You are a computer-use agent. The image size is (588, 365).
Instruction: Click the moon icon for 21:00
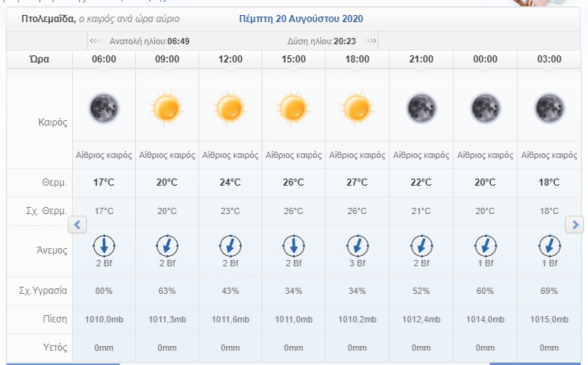coord(421,107)
